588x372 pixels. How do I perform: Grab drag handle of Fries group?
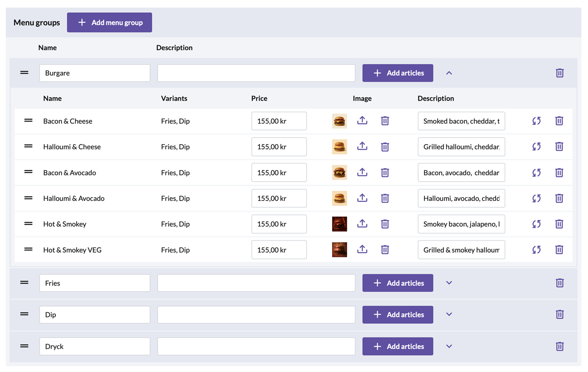(24, 282)
